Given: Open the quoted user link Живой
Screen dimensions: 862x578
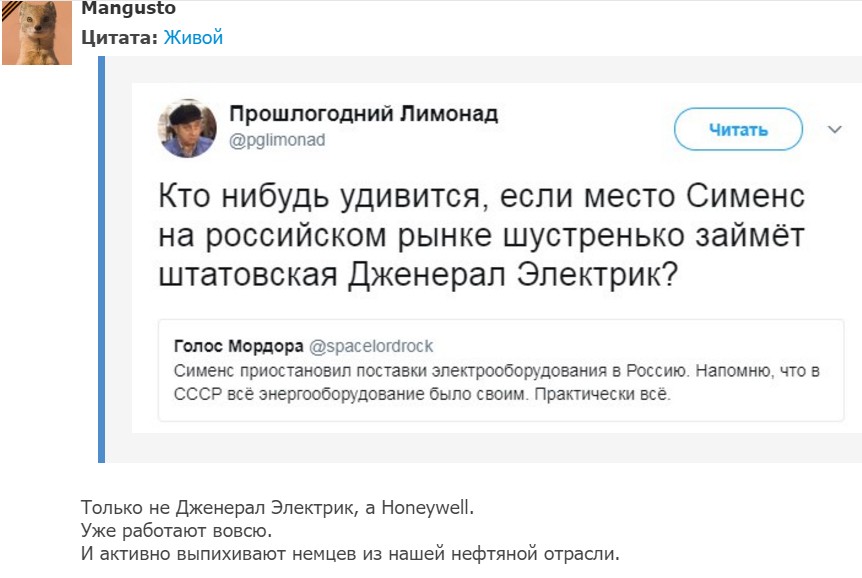Looking at the screenshot, I should click(193, 38).
